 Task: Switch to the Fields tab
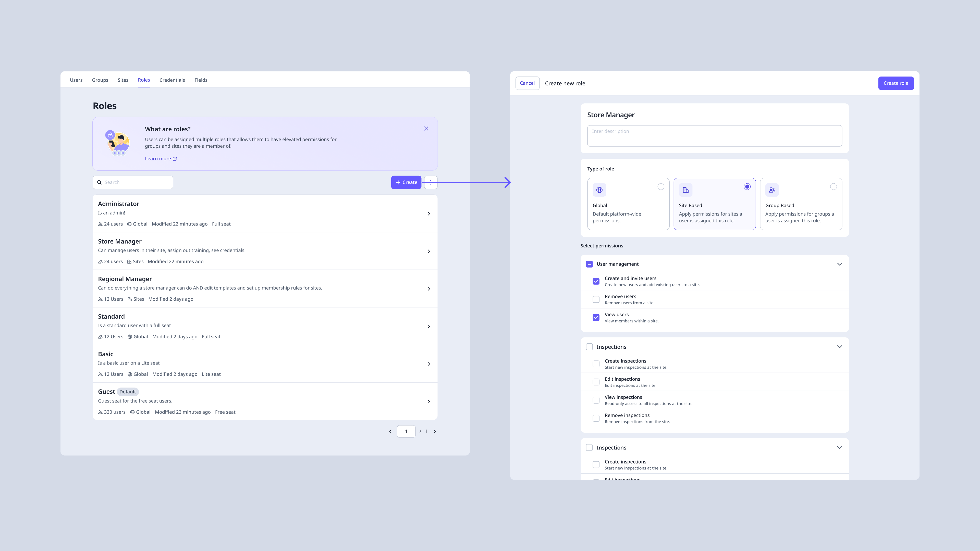pyautogui.click(x=201, y=80)
